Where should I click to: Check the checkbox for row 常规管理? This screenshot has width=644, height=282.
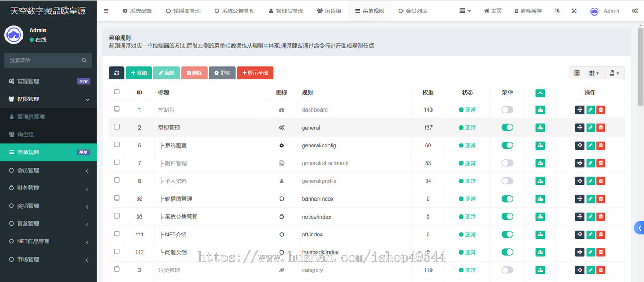click(x=117, y=127)
